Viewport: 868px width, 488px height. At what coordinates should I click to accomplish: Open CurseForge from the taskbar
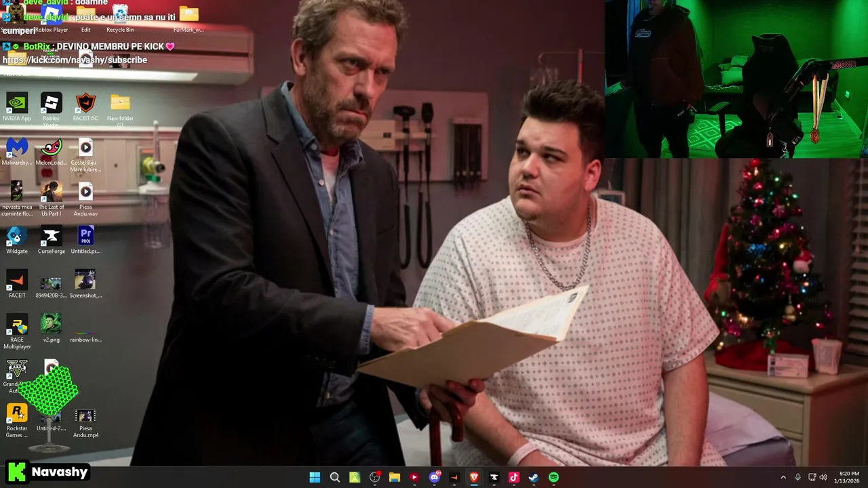(x=494, y=477)
